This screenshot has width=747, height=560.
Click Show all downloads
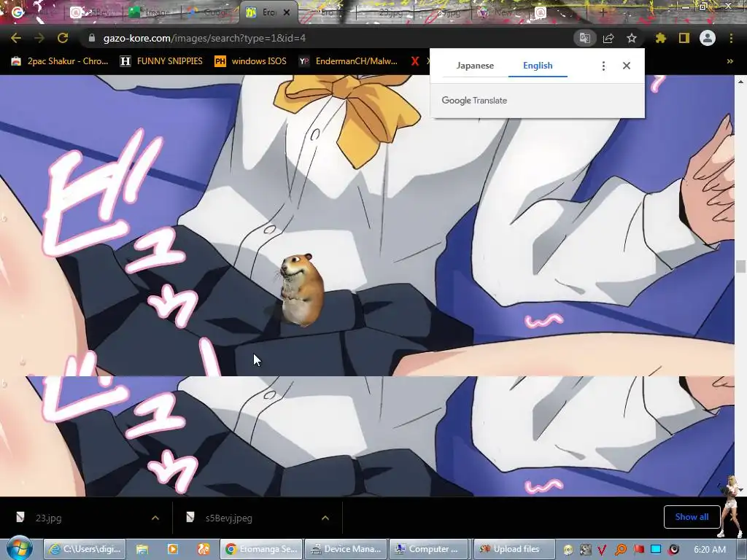click(x=692, y=517)
